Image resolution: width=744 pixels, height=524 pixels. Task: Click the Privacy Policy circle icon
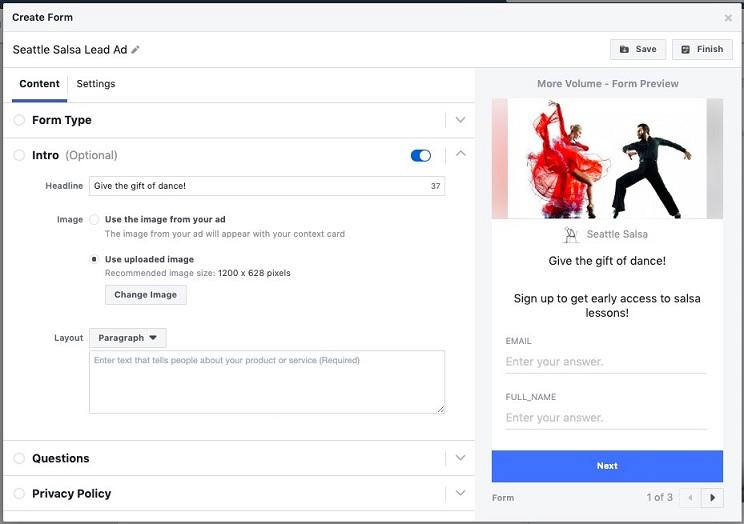pos(19,493)
